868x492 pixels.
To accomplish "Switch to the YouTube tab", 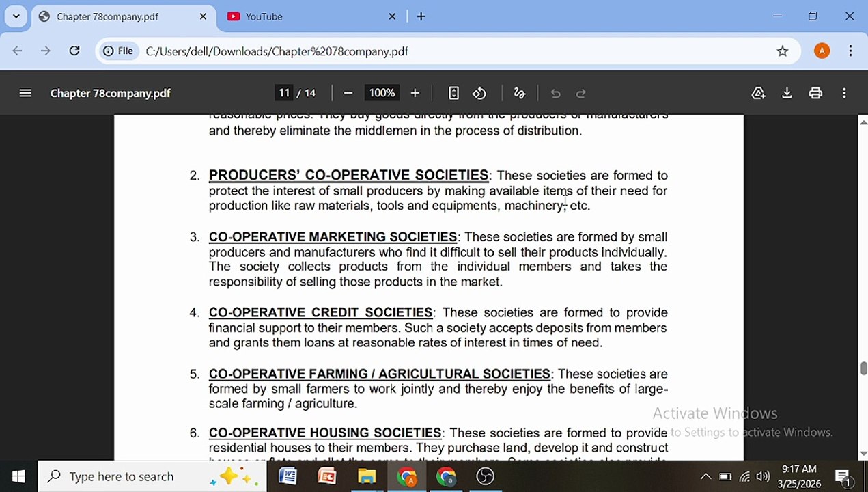I will (x=311, y=16).
